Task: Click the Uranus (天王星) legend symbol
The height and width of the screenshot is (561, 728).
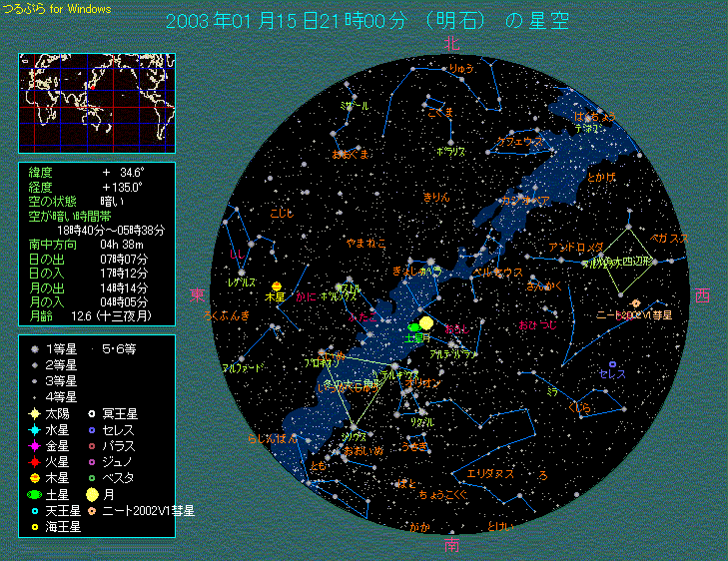Action: 34,510
